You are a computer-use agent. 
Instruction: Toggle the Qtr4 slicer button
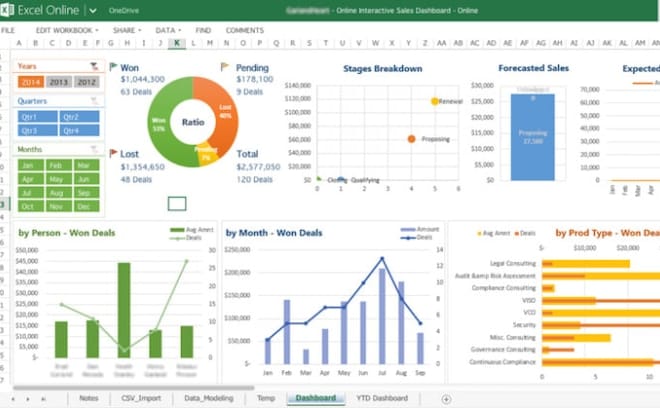coord(80,131)
